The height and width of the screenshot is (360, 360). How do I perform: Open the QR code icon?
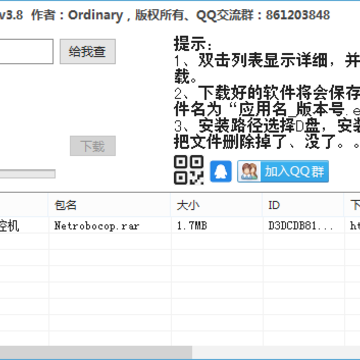[189, 170]
